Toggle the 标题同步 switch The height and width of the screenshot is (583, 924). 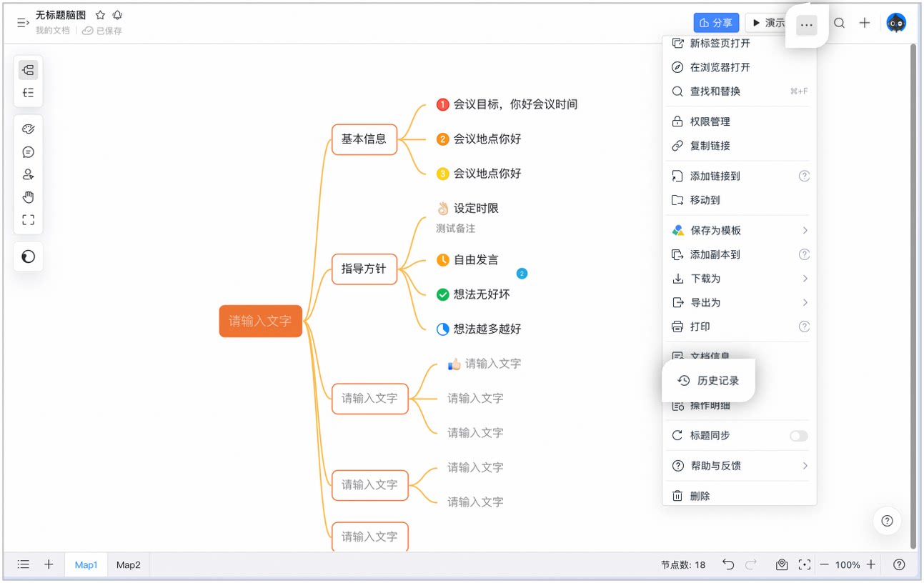click(x=798, y=436)
